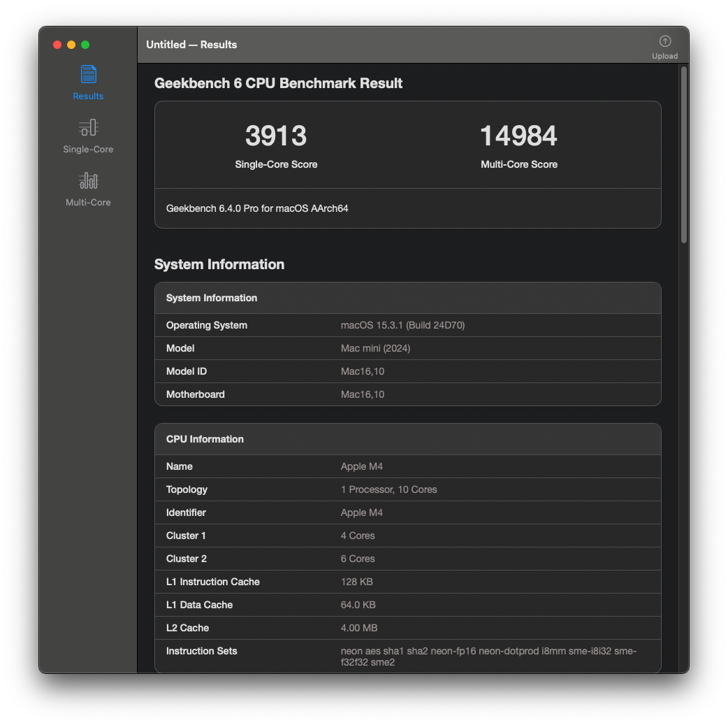Click the L2 Cache 4.00 MB value
This screenshot has width=728, height=725.
(359, 628)
